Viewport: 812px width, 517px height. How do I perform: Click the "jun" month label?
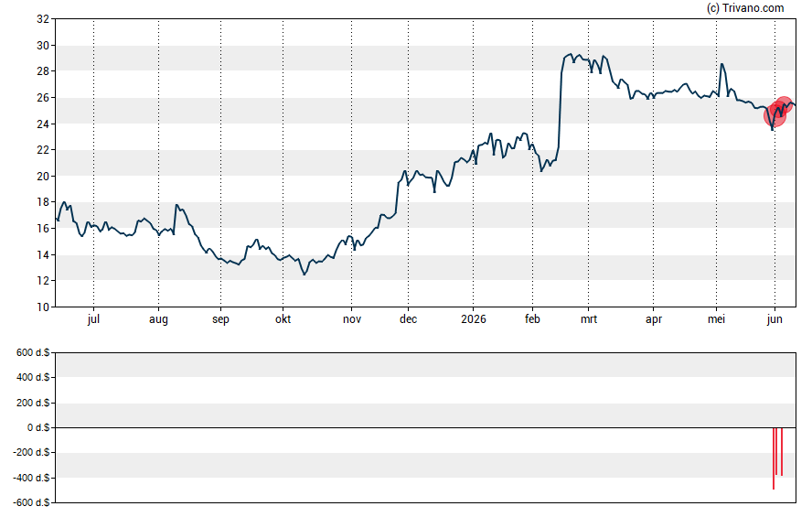click(775, 319)
